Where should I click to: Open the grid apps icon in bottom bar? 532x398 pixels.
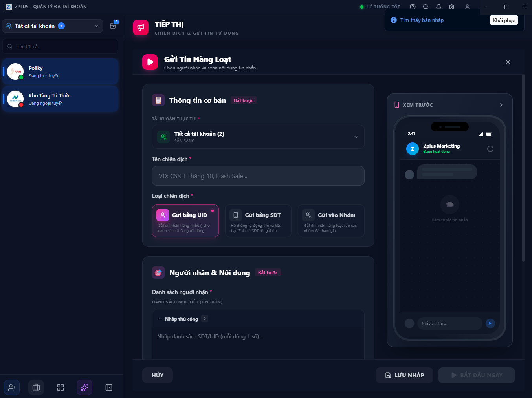pos(61,387)
